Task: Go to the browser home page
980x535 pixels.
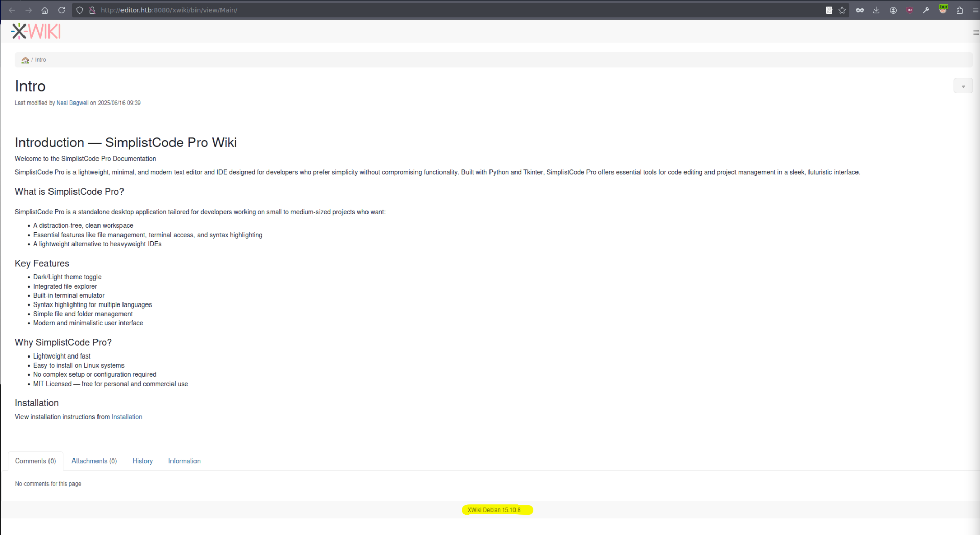Action: click(x=45, y=10)
